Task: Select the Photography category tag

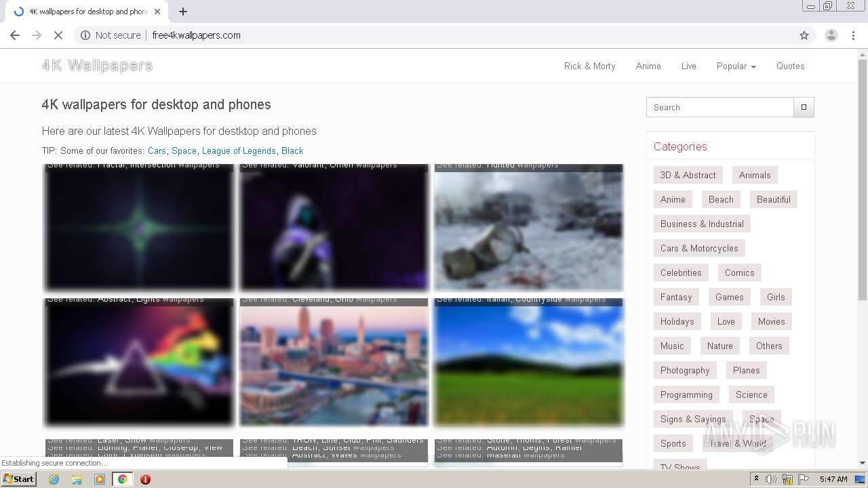Action: (685, 370)
